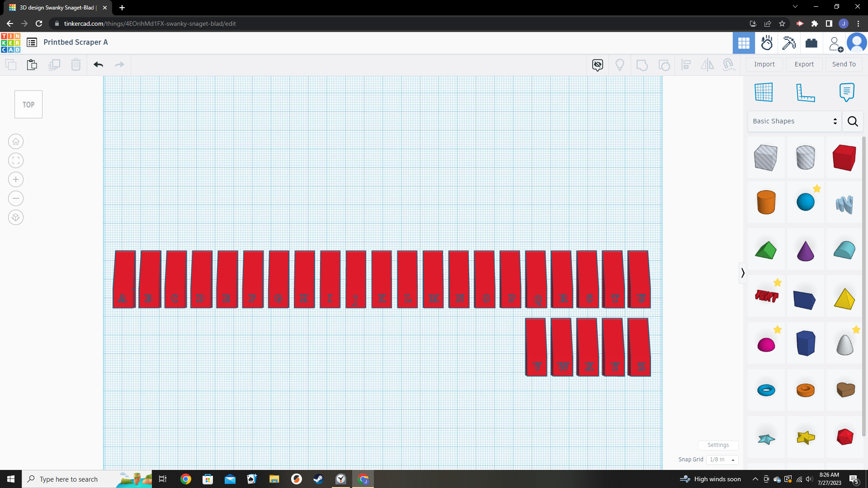This screenshot has height=488, width=868.
Task: Open Steam from the taskbar
Action: pyautogui.click(x=318, y=479)
